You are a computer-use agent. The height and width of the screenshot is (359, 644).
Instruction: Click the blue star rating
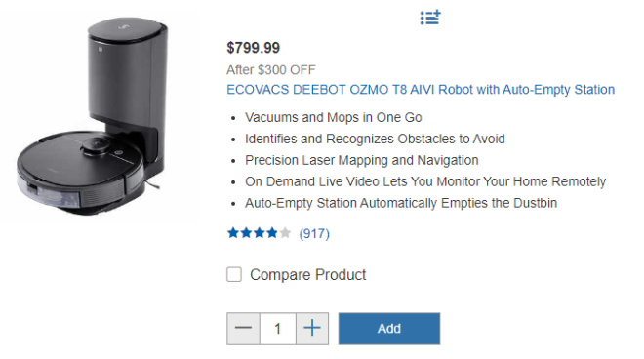[259, 233]
